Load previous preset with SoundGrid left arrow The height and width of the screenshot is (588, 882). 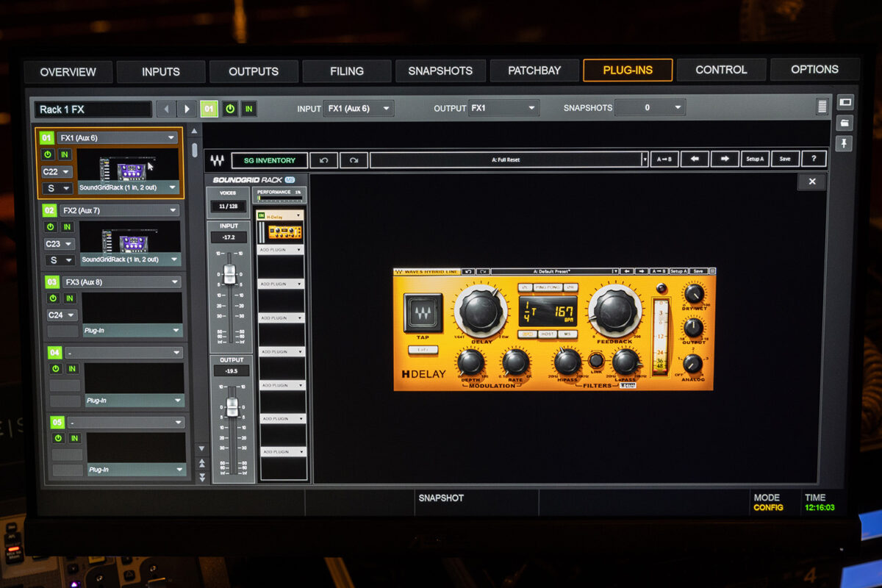point(695,159)
